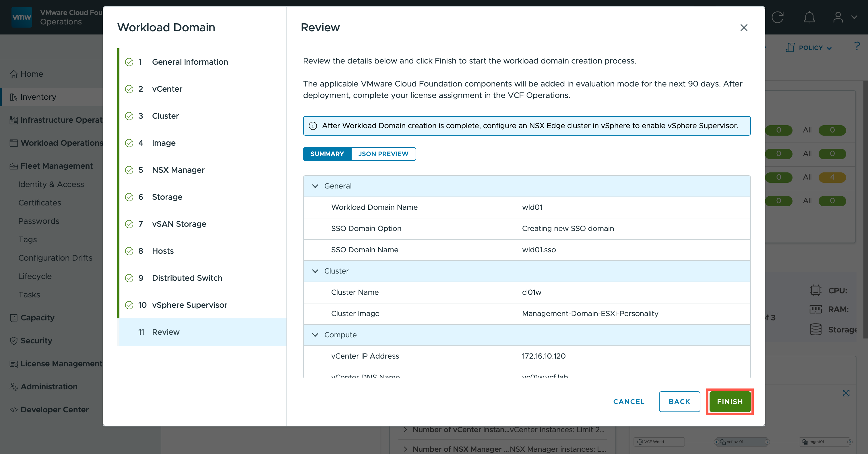Collapse the General section
Image resolution: width=868 pixels, height=454 pixels.
tap(315, 186)
